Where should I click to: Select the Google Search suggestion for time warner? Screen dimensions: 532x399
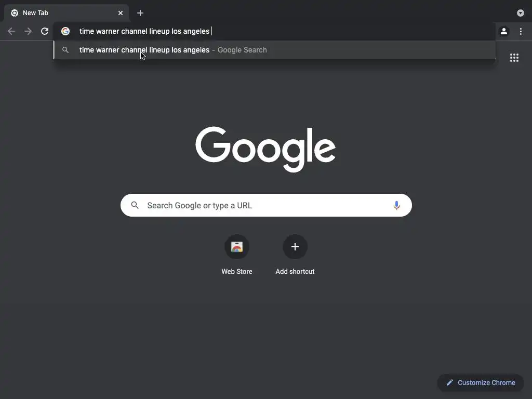click(x=274, y=50)
